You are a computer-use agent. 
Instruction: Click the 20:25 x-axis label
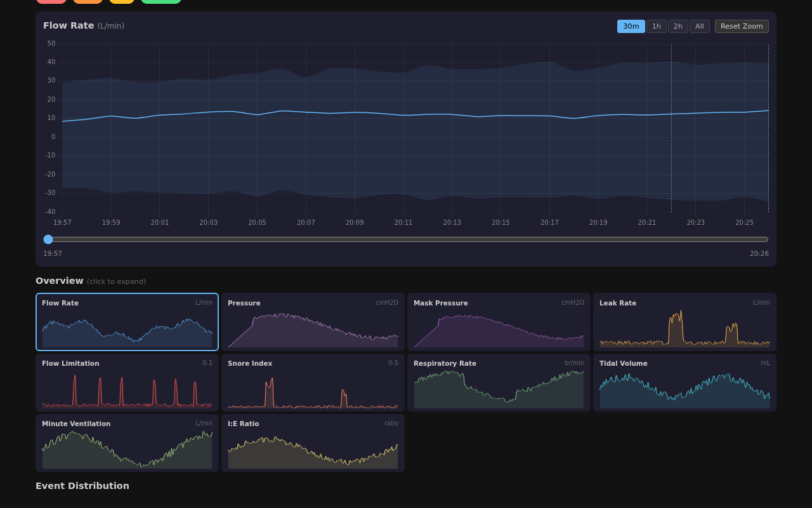745,223
